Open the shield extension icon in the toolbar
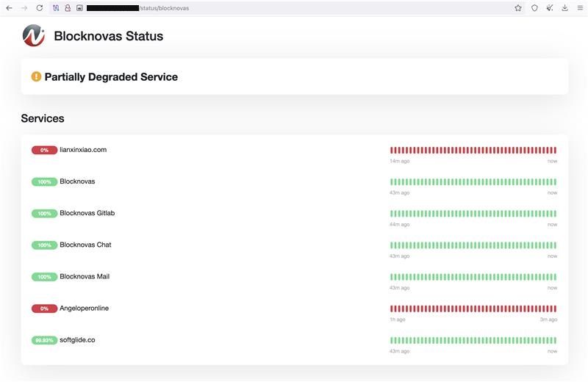This screenshot has height=382, width=588. coord(535,8)
